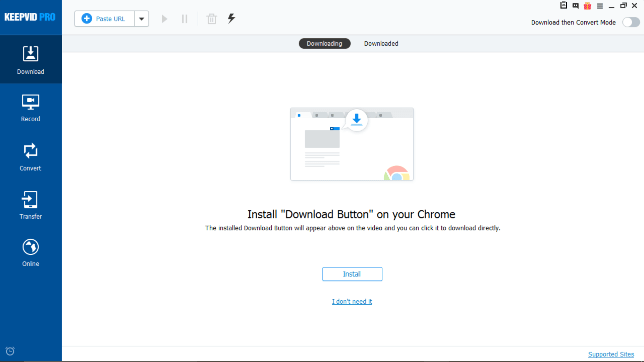Open the Supported Sites link
Screen dimensions: 644x362
611,354
